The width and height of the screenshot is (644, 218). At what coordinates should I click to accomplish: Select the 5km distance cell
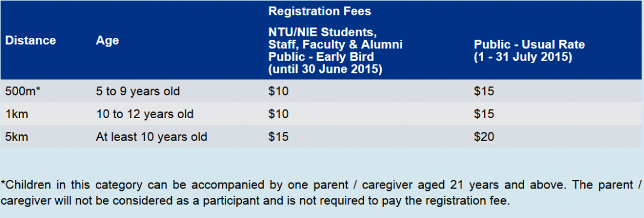[16, 136]
